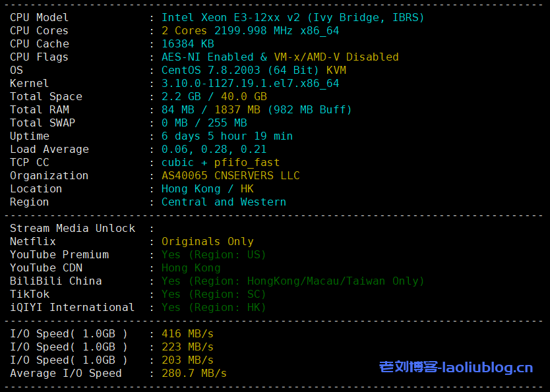
Task: Click the CPU Flags label
Action: (39, 57)
